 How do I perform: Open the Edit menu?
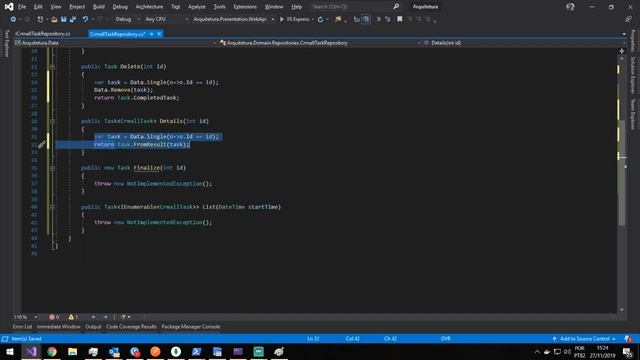pyautogui.click(x=38, y=7)
